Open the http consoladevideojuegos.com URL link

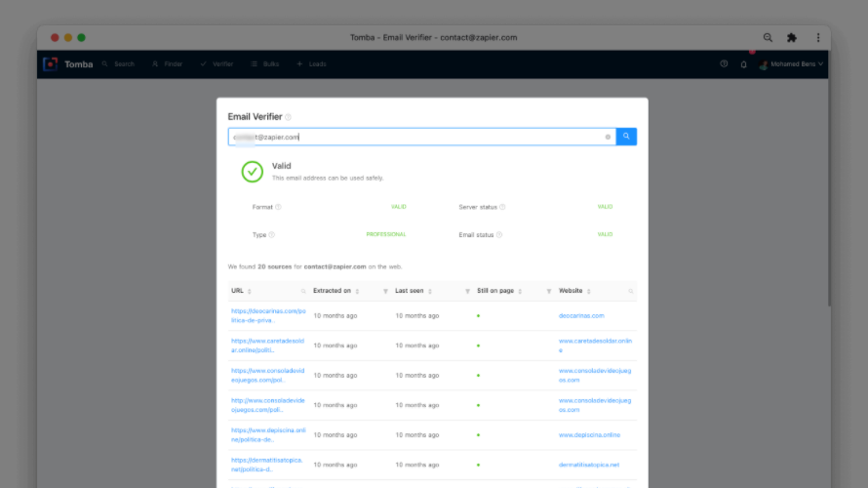pos(268,405)
